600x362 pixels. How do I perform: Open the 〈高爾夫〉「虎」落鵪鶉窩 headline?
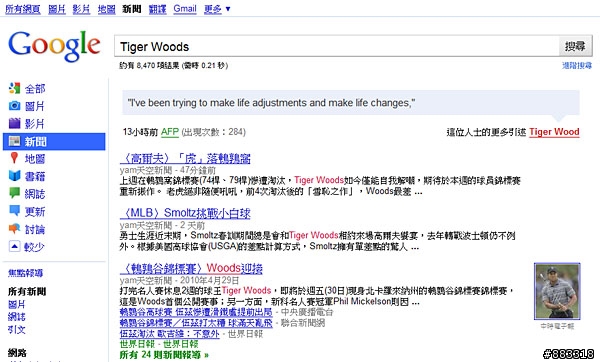185,158
